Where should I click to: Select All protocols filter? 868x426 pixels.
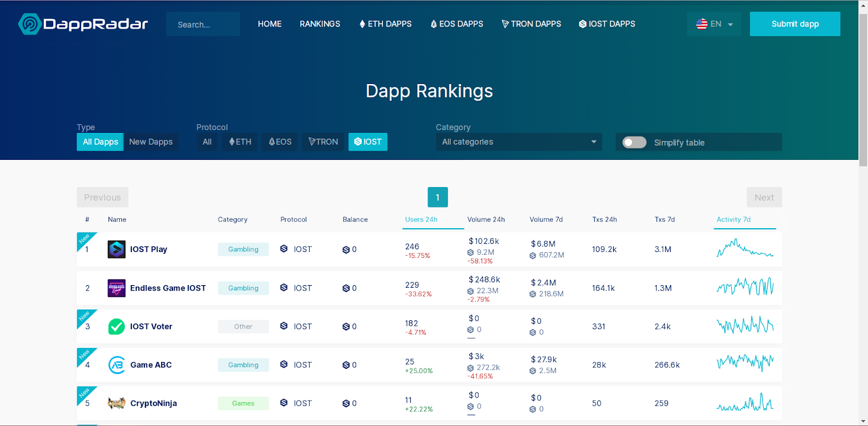pyautogui.click(x=207, y=142)
